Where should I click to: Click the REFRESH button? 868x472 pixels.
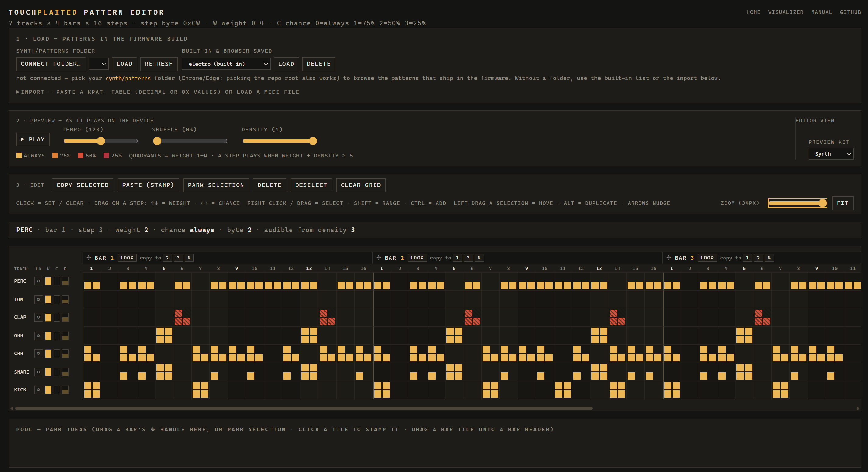click(159, 64)
